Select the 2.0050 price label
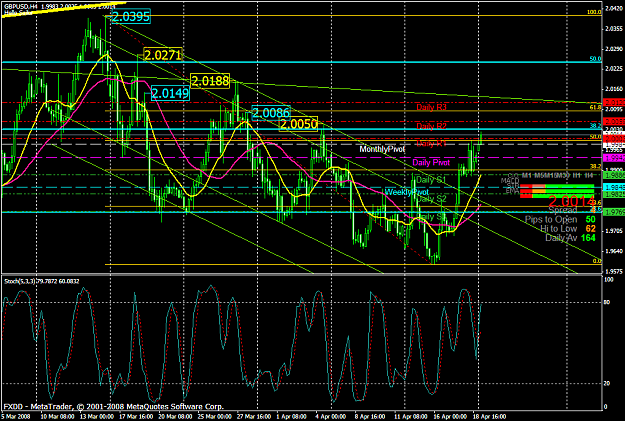Image resolution: width=625 pixels, height=421 pixels. 299,124
